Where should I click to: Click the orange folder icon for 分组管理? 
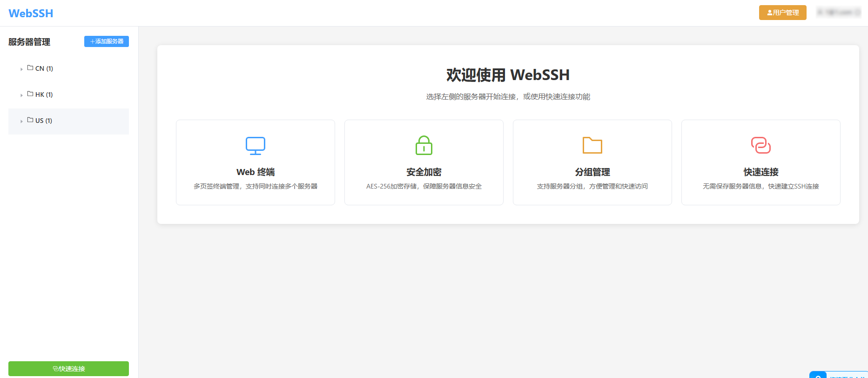(592, 145)
